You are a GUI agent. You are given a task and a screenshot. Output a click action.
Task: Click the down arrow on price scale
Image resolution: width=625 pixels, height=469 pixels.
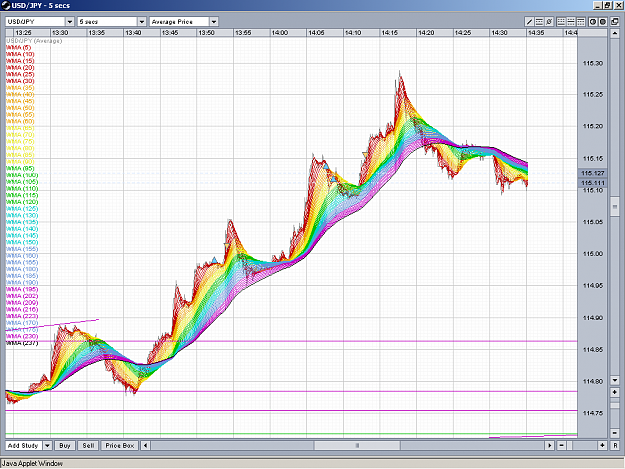coord(615,380)
